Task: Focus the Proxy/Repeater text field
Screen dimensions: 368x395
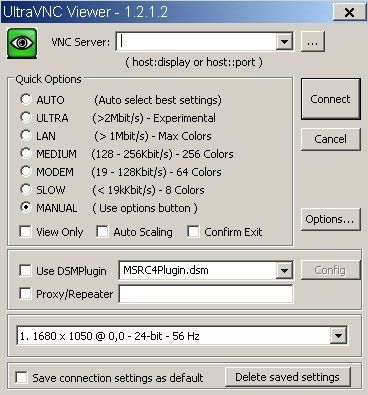Action: click(x=206, y=294)
